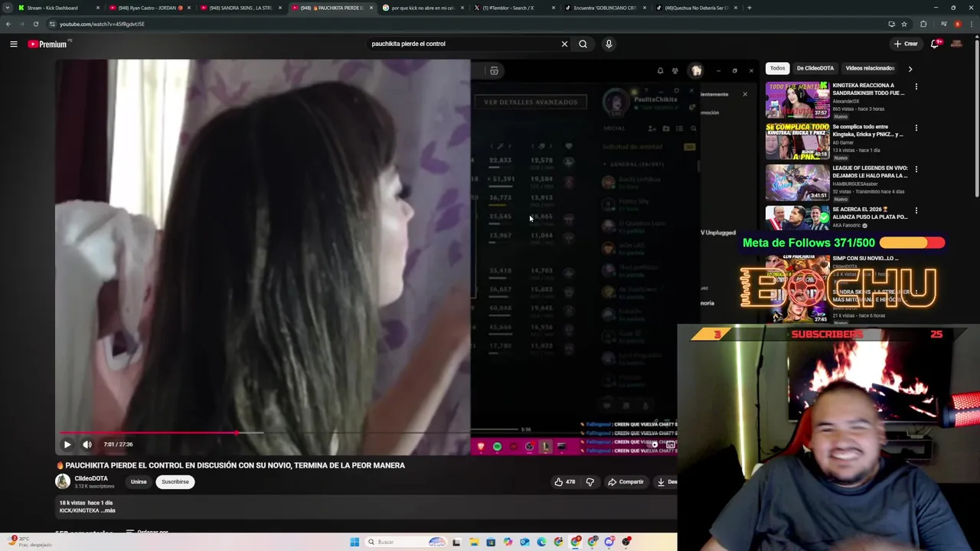Image resolution: width=980 pixels, height=551 pixels.
Task: Open a new browser tab
Action: coord(749,8)
